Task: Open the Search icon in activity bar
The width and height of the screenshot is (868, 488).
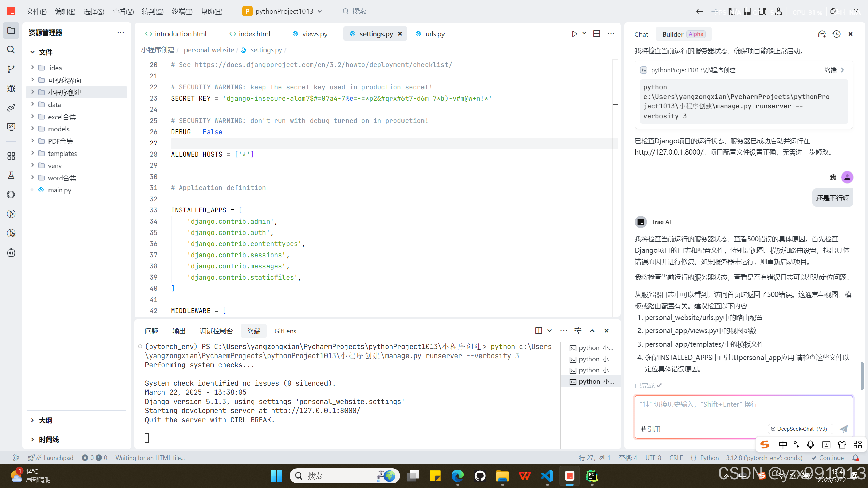Action: 11,50
